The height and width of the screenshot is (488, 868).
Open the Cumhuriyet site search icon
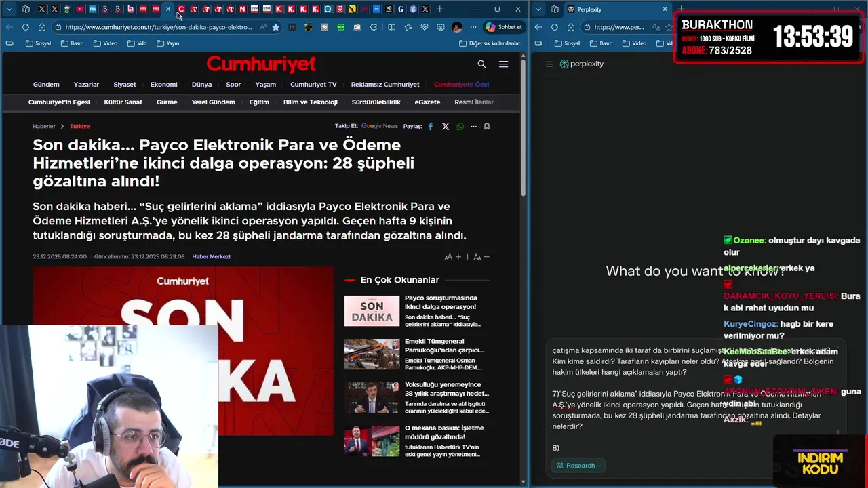(481, 64)
